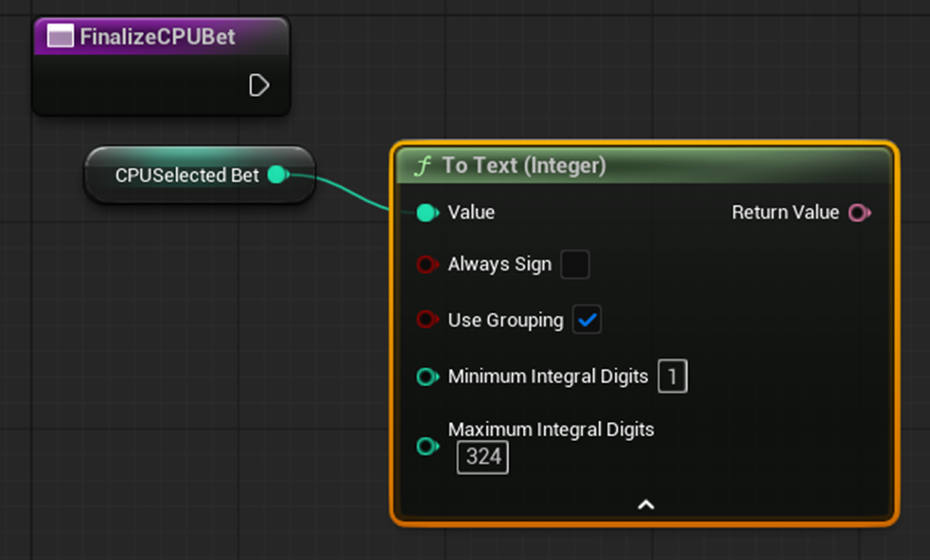Click the Value input pin
Screen dimensions: 930x560
(427, 213)
